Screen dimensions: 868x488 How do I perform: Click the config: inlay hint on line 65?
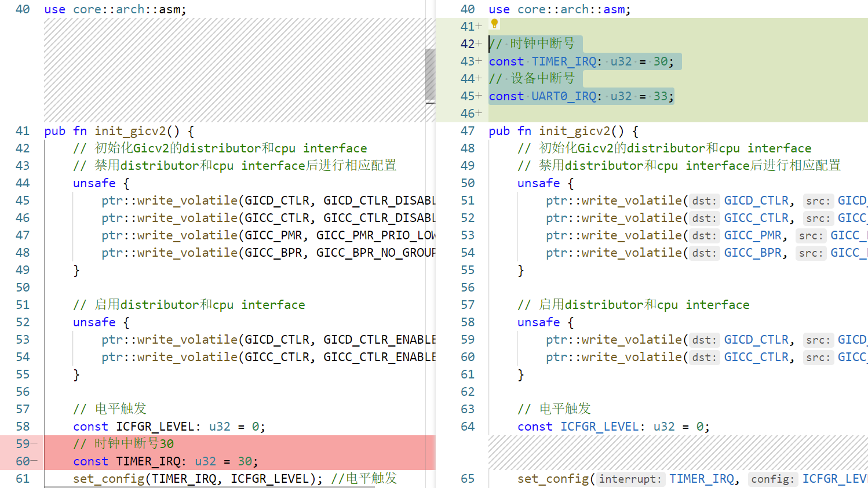pyautogui.click(x=772, y=479)
